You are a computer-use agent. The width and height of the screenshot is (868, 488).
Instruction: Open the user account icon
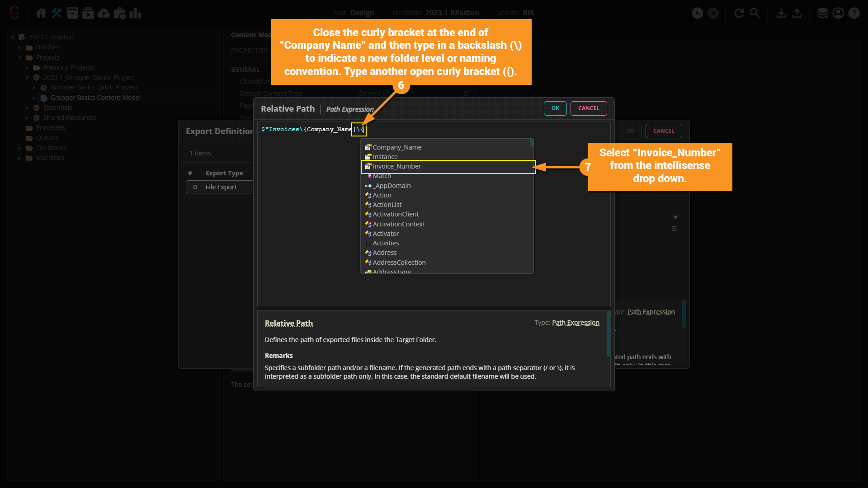click(x=838, y=13)
